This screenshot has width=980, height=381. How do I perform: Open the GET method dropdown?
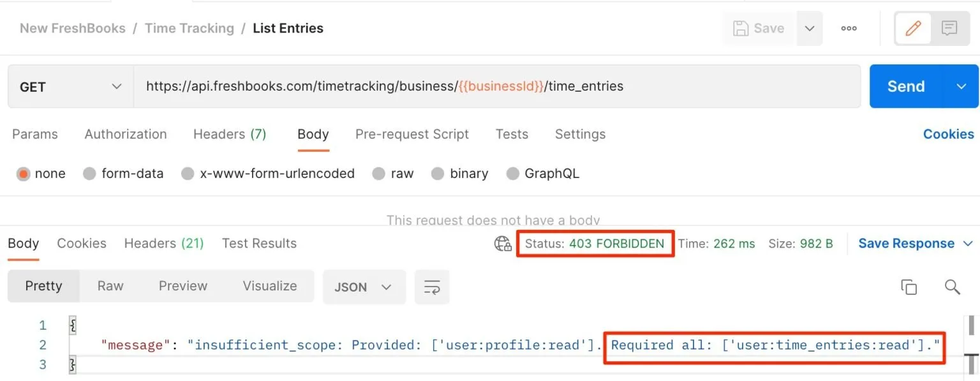[x=69, y=86]
